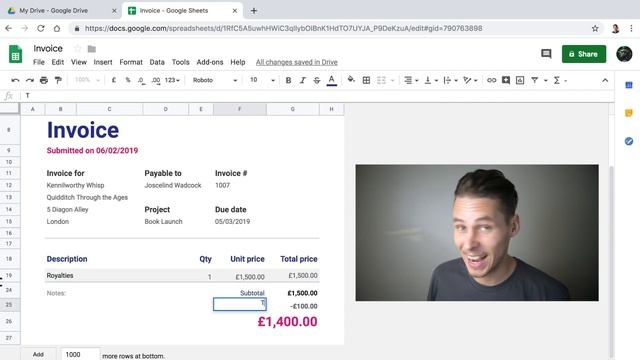Open the View menu

pyautogui.click(x=79, y=62)
